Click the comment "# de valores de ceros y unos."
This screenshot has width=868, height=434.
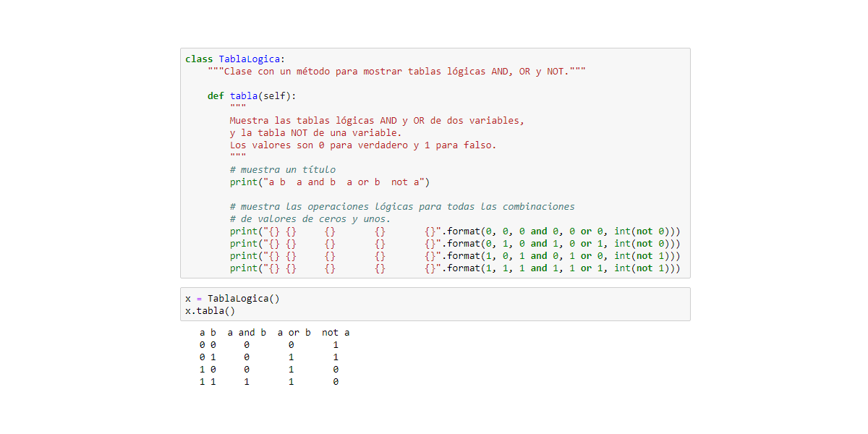(310, 218)
